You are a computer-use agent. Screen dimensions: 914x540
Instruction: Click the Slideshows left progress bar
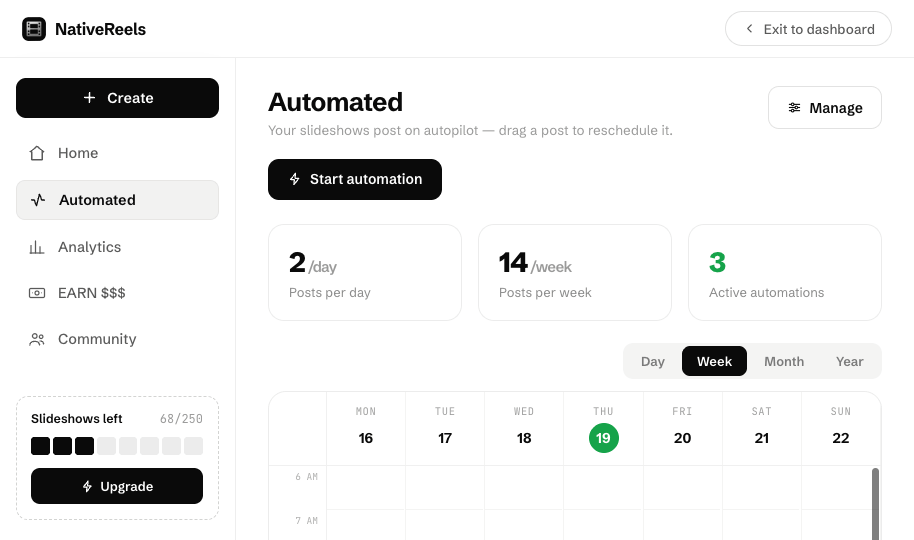point(117,446)
